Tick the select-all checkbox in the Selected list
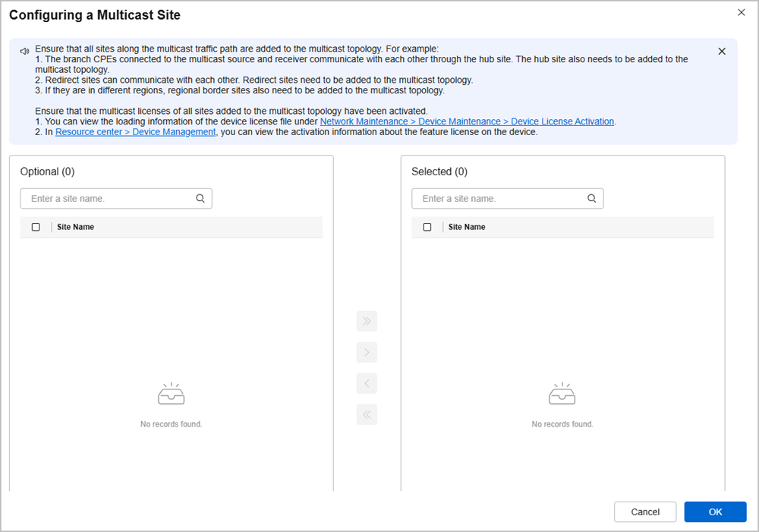Image resolution: width=759 pixels, height=532 pixels. [x=427, y=227]
